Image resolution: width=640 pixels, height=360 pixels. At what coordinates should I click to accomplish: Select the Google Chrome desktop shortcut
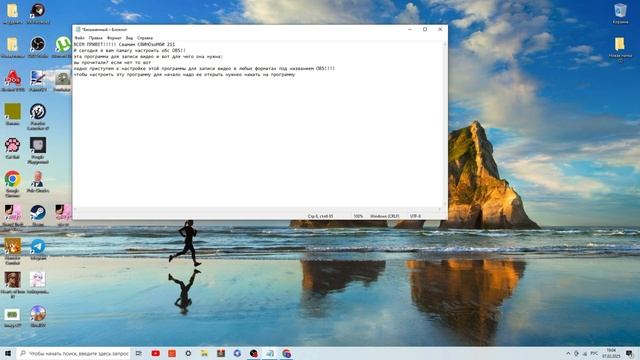point(13,184)
